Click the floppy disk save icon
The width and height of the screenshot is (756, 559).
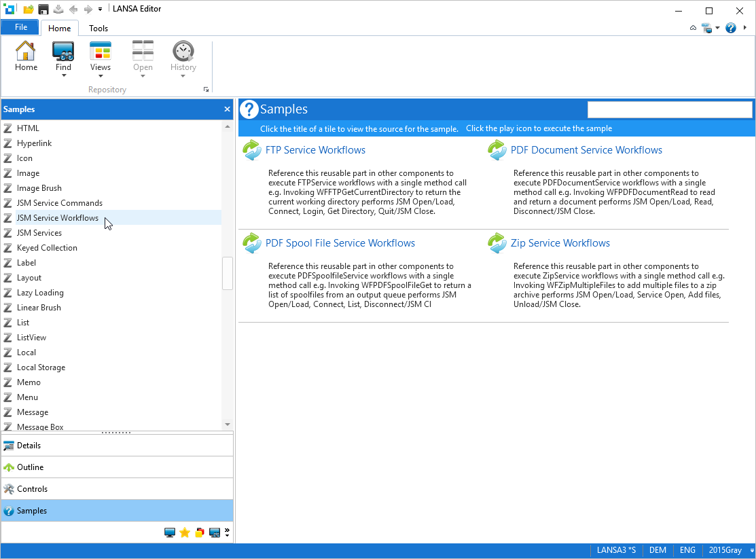click(43, 9)
